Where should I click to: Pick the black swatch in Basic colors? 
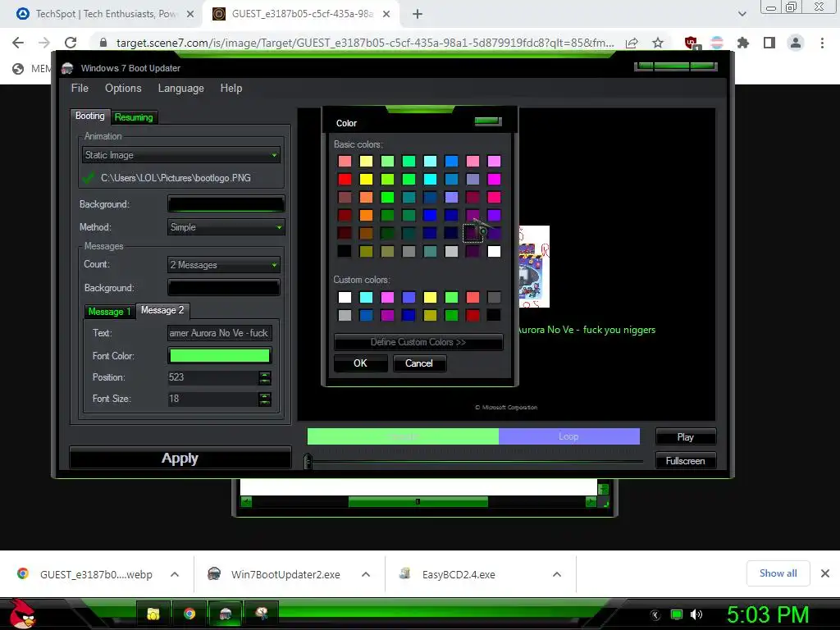coord(345,251)
